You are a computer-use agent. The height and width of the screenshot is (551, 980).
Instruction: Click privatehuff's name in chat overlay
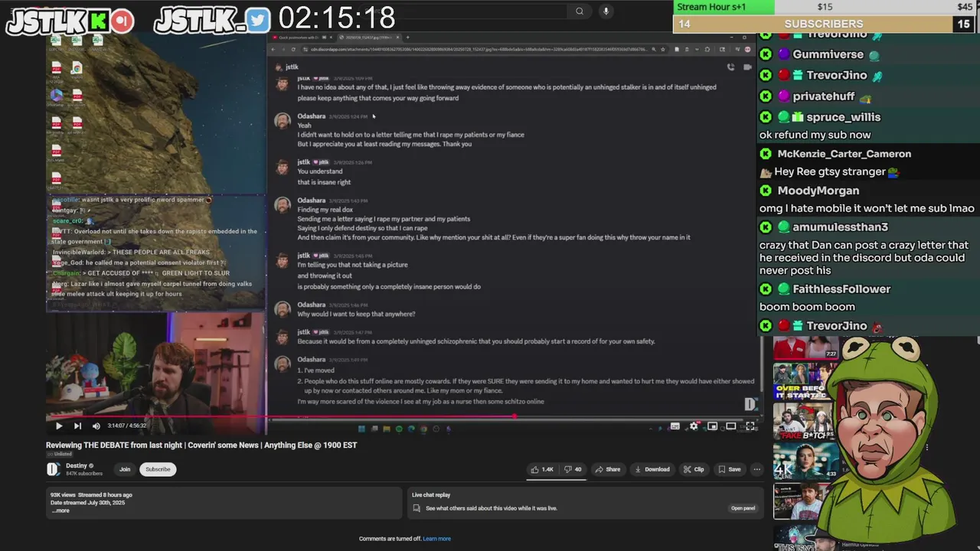824,96
